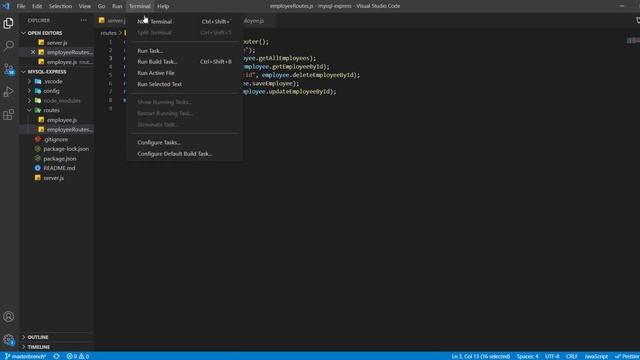This screenshot has height=360, width=640.
Task: Open the Run and Debug view
Action: [x=8, y=92]
